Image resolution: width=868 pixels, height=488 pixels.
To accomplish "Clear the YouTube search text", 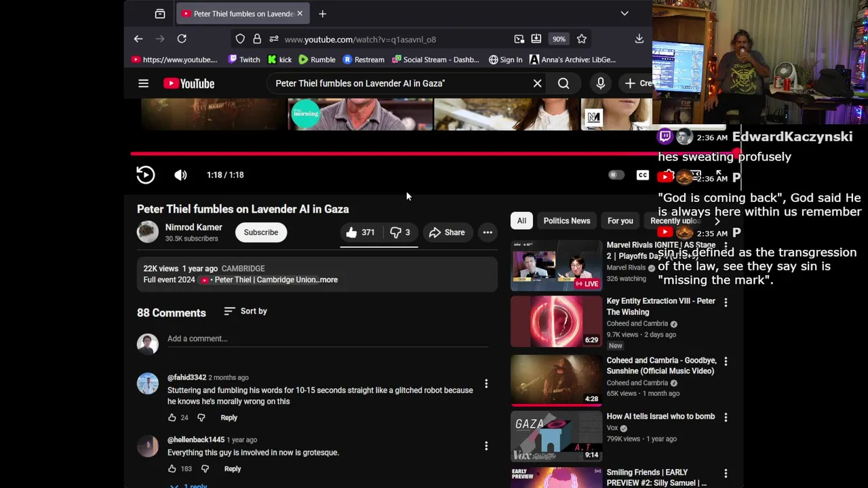I will pos(537,83).
